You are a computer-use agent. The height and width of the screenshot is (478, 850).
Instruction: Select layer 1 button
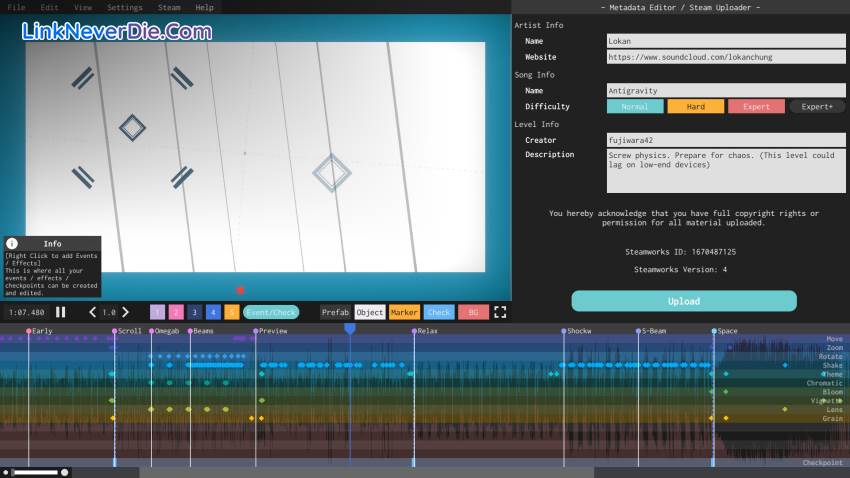[157, 312]
